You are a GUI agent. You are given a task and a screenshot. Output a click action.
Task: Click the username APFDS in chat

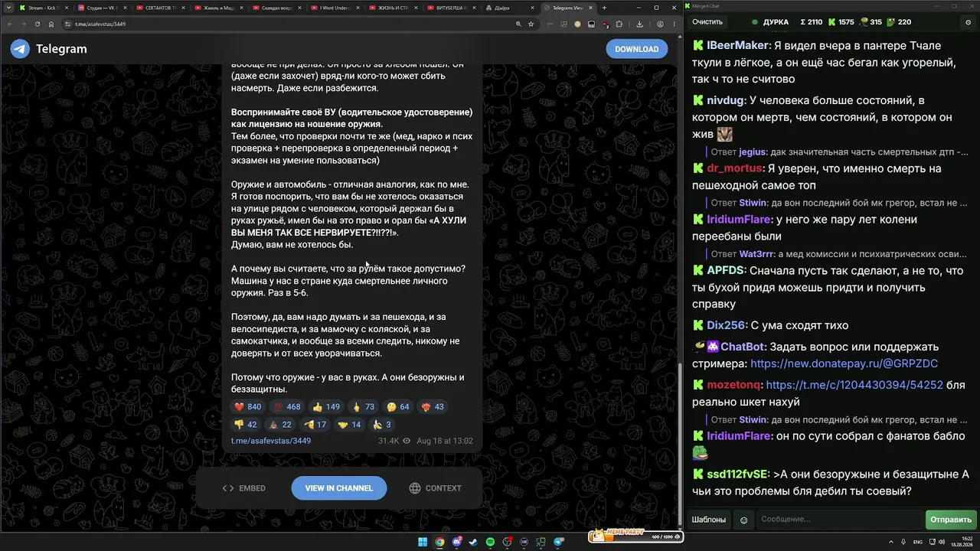725,270
